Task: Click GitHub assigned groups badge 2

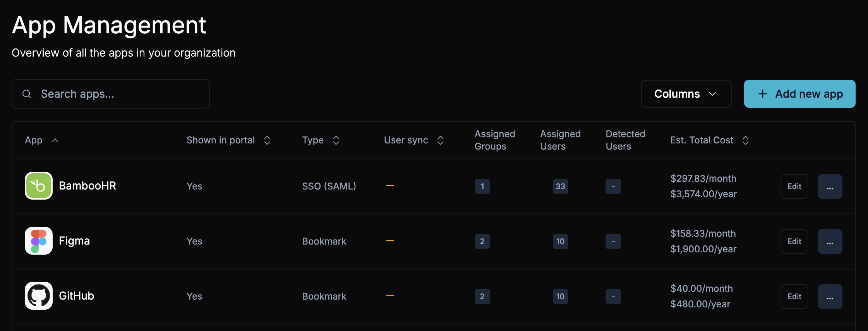Action: tap(482, 297)
